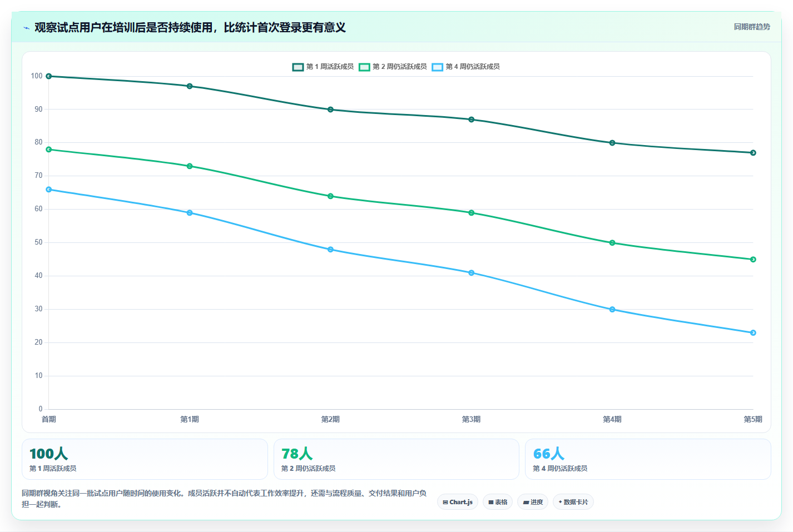Select the 78人 statistic card value
The height and width of the screenshot is (532, 793).
coord(297,454)
